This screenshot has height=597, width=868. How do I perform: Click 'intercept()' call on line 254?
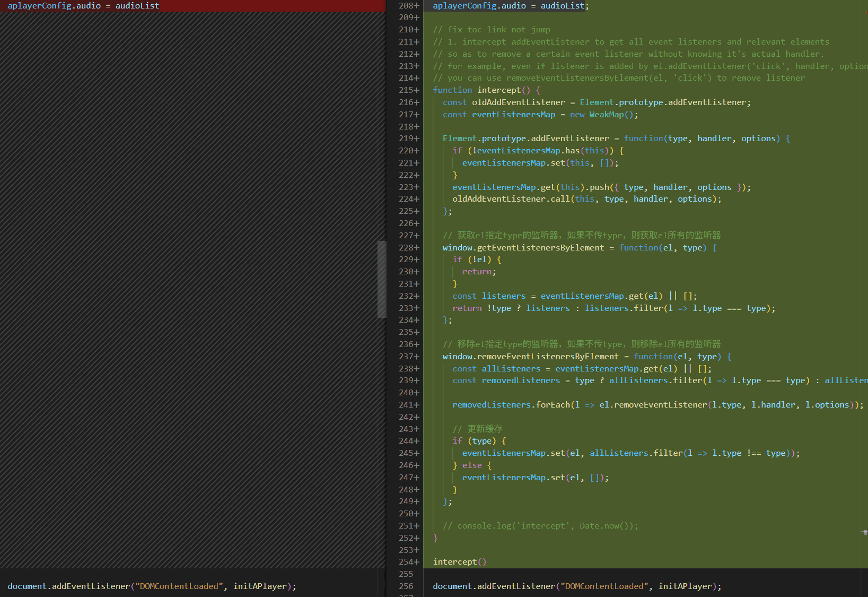coord(459,562)
